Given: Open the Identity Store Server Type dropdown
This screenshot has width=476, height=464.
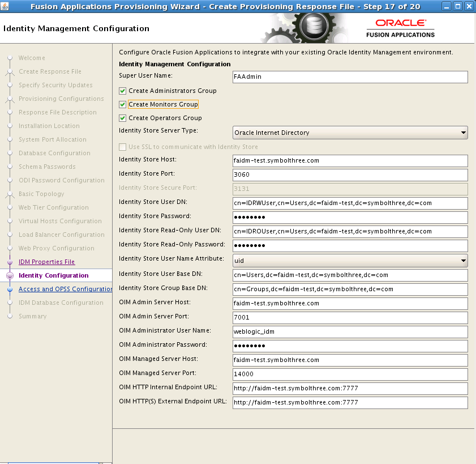Looking at the screenshot, I should click(350, 133).
